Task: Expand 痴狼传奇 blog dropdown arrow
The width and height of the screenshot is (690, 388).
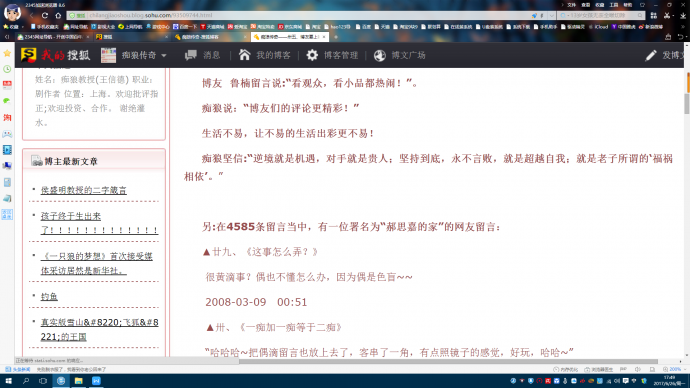Action: (164, 55)
